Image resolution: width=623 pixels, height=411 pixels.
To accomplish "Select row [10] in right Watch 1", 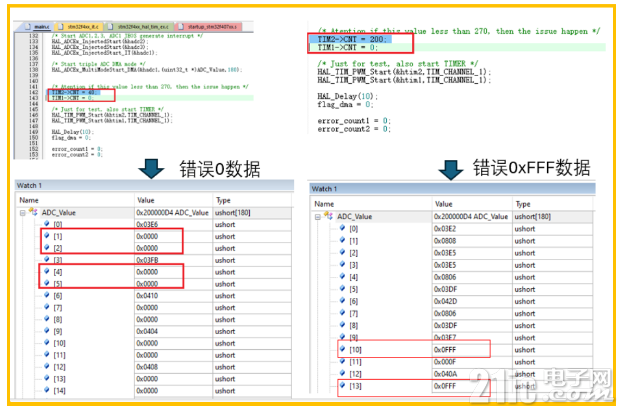I will [452, 350].
